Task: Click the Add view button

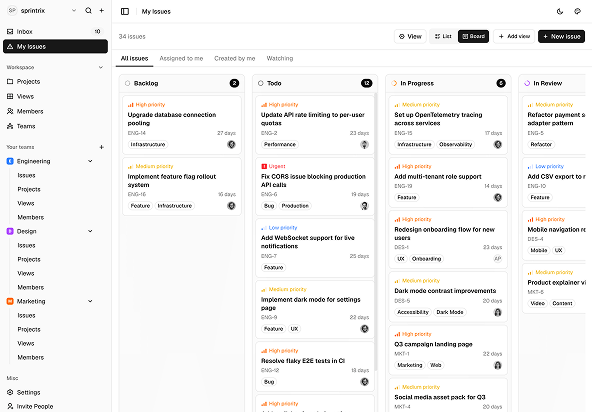Action: click(x=514, y=36)
